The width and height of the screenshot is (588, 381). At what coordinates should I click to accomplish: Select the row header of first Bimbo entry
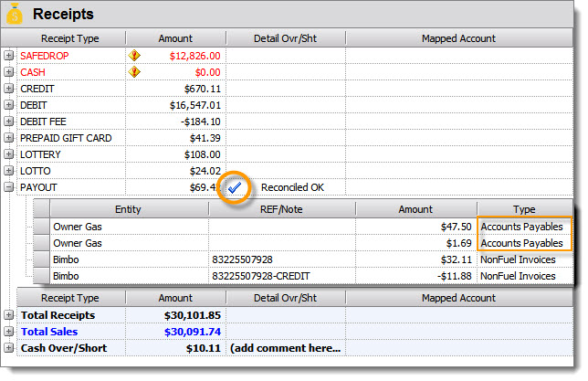[41, 259]
